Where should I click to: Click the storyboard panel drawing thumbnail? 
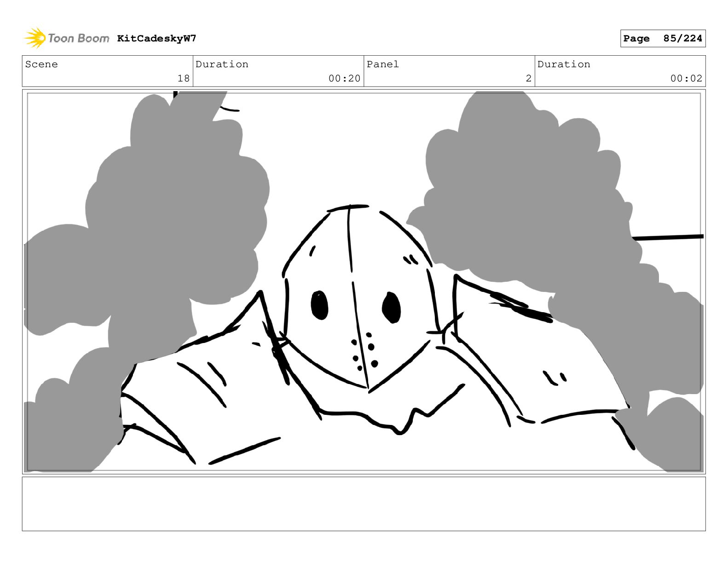(x=364, y=282)
